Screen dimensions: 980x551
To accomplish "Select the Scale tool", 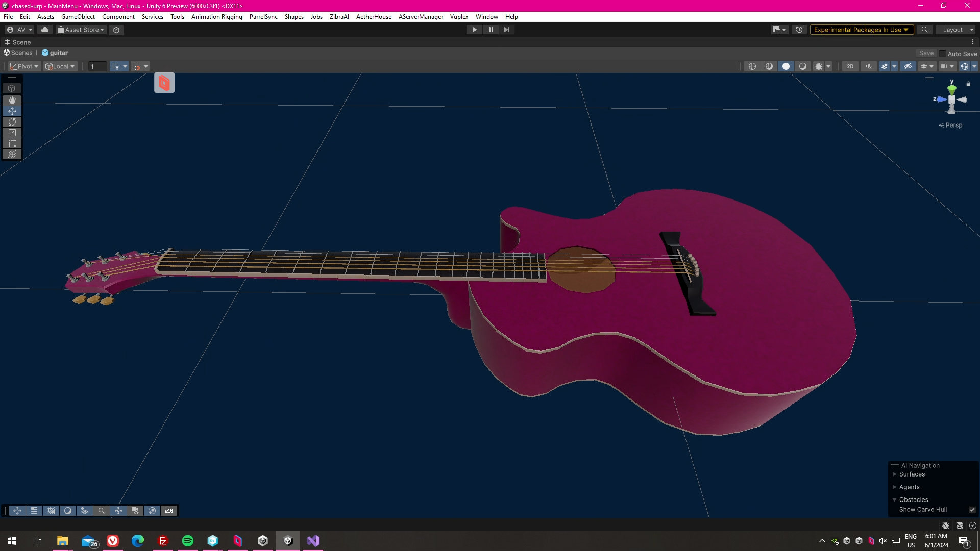I will coord(12,133).
